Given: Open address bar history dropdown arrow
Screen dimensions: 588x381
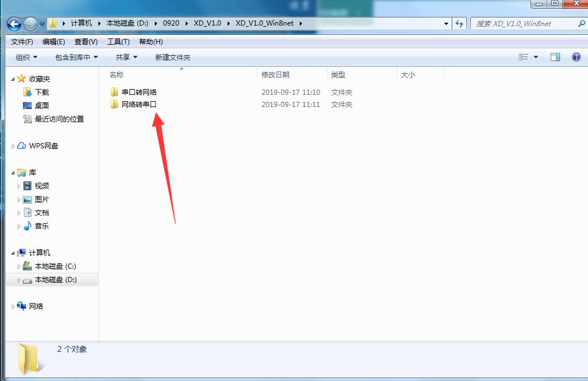Looking at the screenshot, I should click(446, 24).
